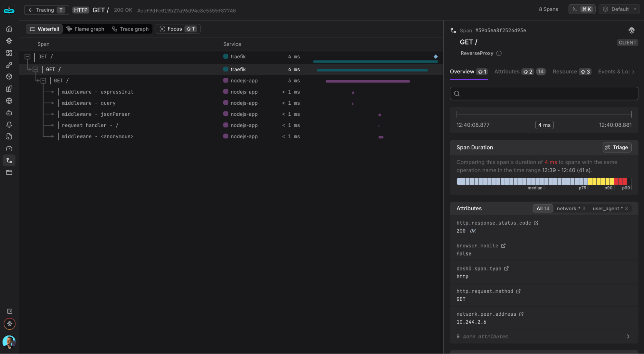Select the middleware - jsonParser span
The height and width of the screenshot is (354, 644).
click(96, 114)
